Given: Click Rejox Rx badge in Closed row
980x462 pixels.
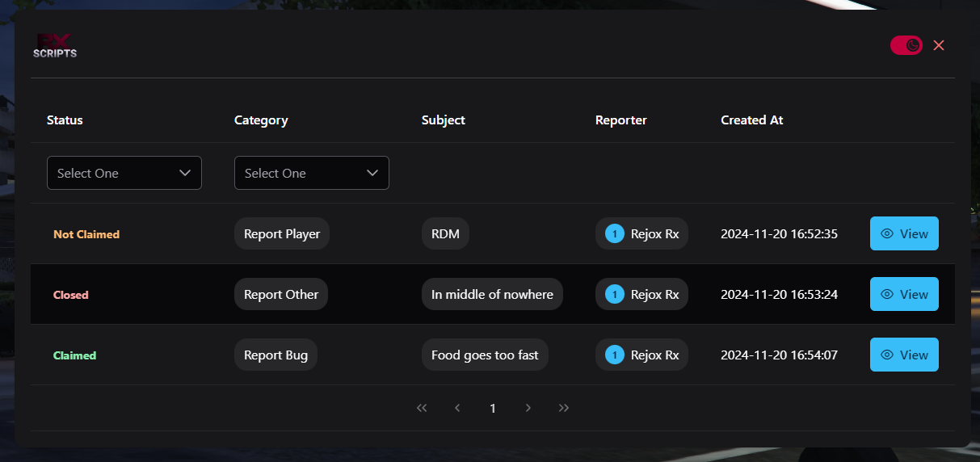Looking at the screenshot, I should point(641,294).
